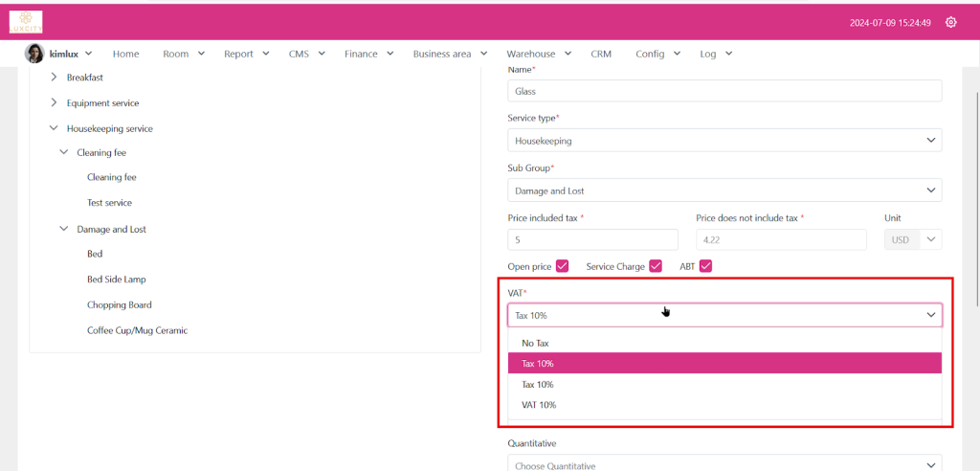Toggle the Open price checkbox
The width and height of the screenshot is (980, 471).
562,266
